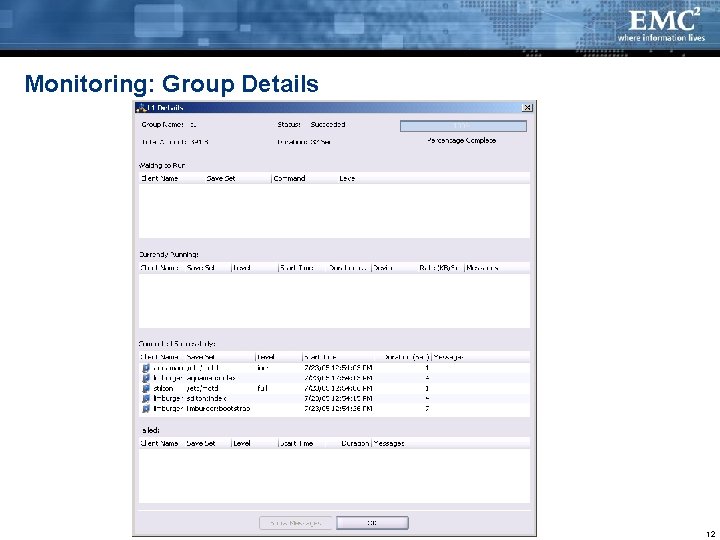Click the stilton client name in /etc/motd row
This screenshot has width=720, height=540.
point(163,388)
